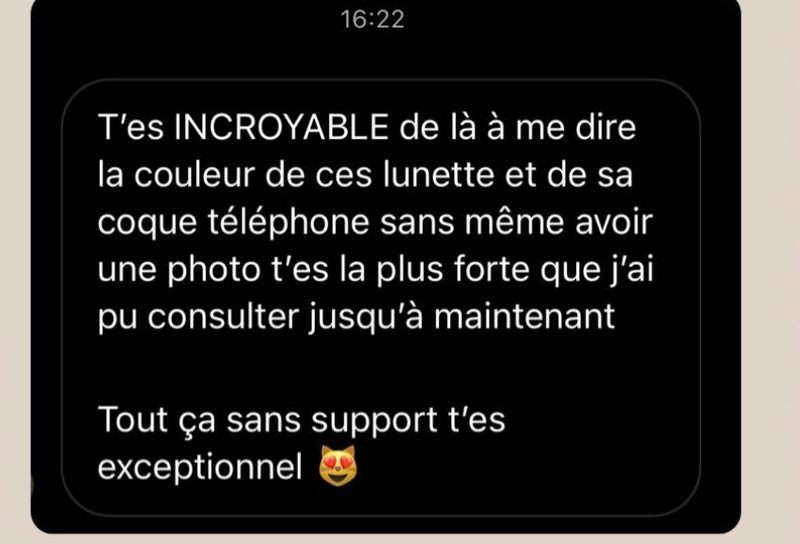Click the 16:22 timestamp
800x544 pixels.
click(372, 19)
